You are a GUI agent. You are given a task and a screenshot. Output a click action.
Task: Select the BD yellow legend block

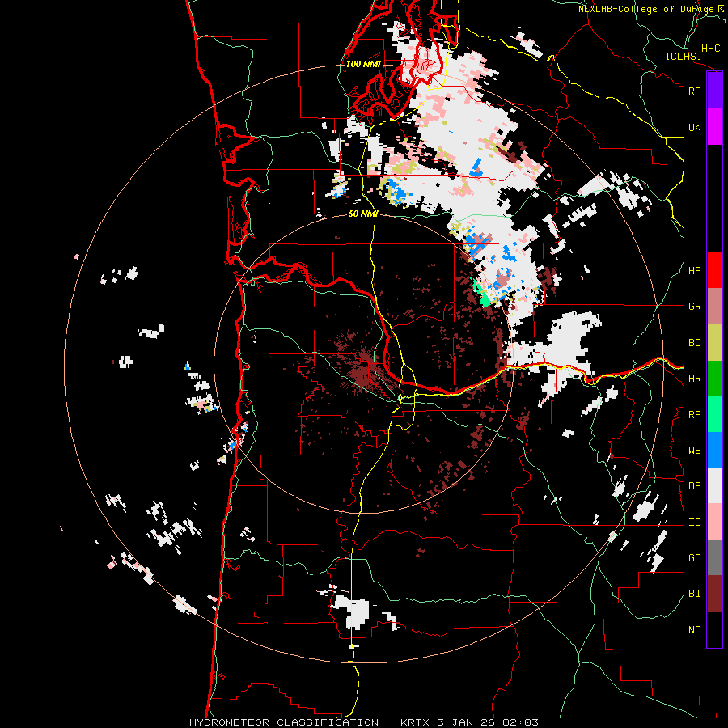tap(714, 343)
